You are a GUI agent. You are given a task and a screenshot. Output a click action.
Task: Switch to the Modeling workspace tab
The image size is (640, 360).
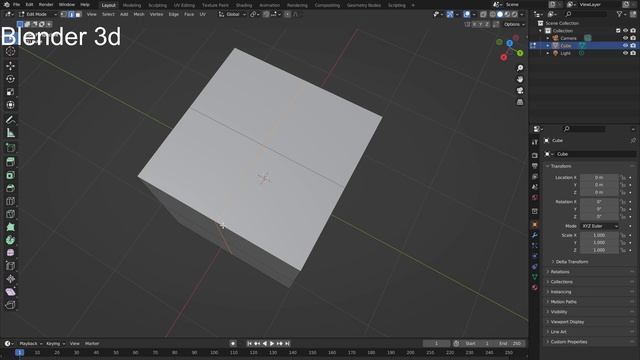(132, 5)
